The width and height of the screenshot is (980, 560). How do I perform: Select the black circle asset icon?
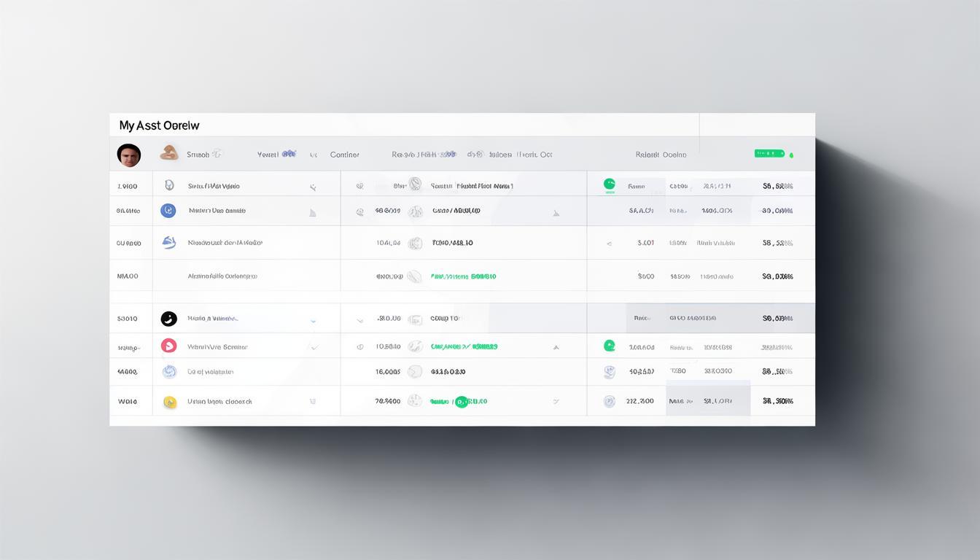[x=168, y=319]
